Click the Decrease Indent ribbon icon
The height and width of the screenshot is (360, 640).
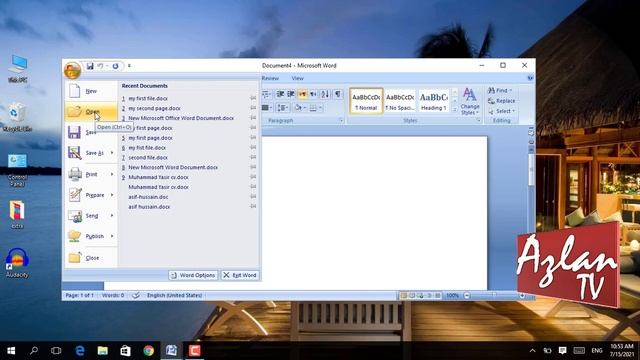pyautogui.click(x=280, y=94)
